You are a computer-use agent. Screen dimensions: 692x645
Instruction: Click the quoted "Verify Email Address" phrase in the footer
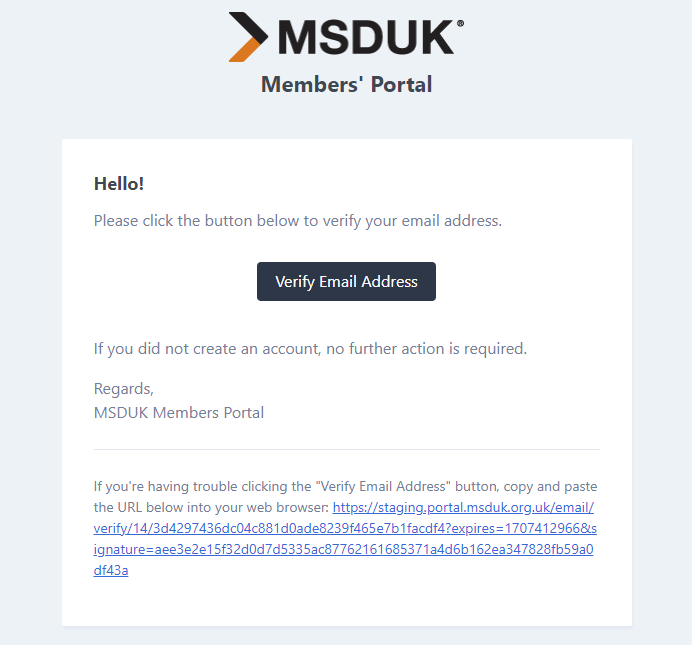[x=383, y=486]
